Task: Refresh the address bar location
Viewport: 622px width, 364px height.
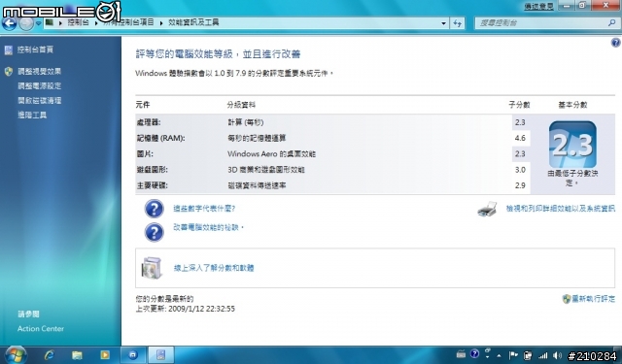Action: click(458, 23)
